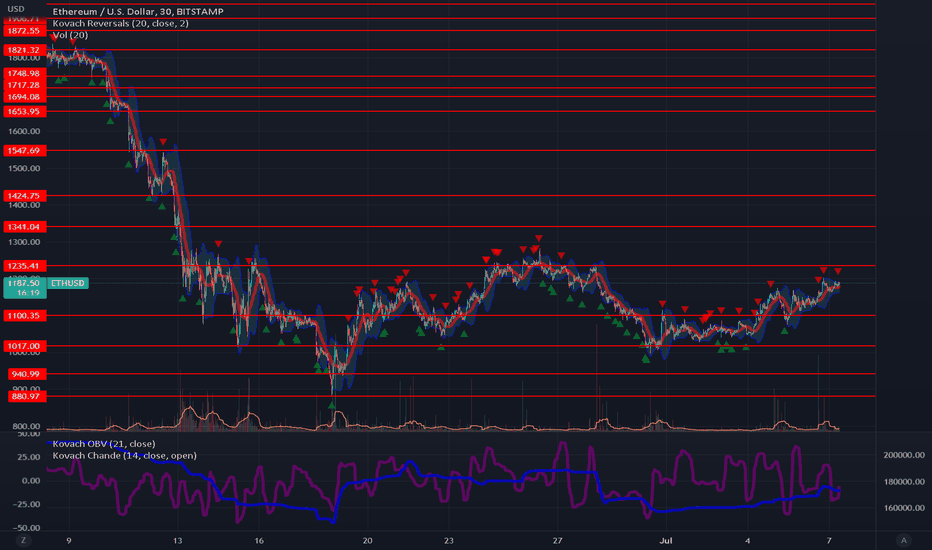Screen dimensions: 932x550
Task: Click the Jul month label on the time axis
Action: 666,540
